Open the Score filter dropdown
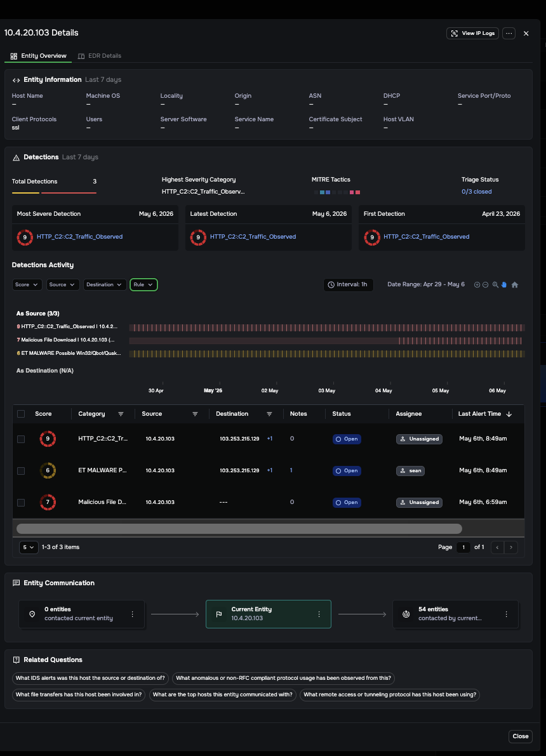The height and width of the screenshot is (756, 546). [27, 285]
